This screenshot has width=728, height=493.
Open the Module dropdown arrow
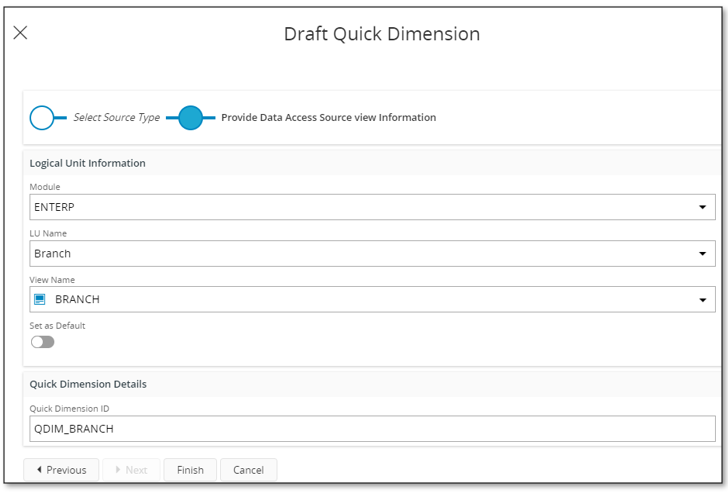tap(702, 207)
